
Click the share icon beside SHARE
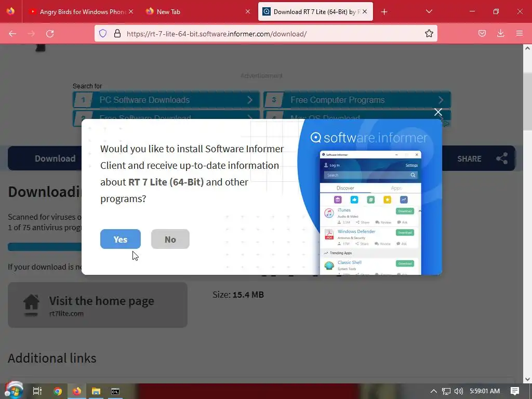pos(502,158)
